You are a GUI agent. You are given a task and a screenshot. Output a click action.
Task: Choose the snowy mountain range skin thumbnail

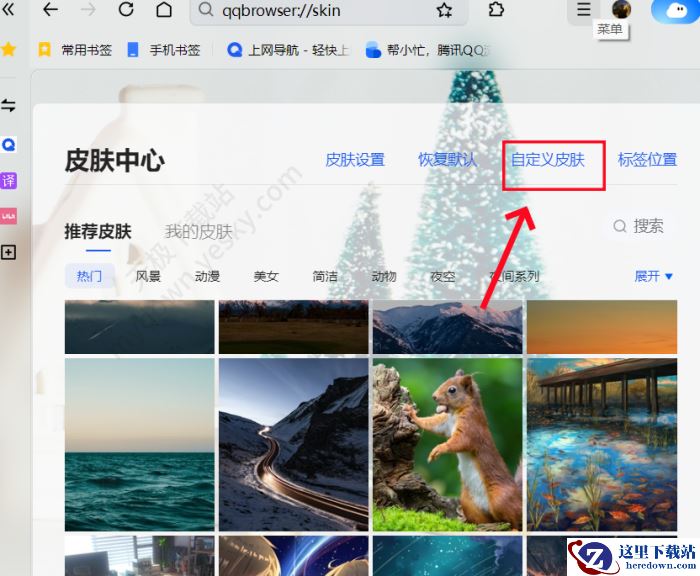coord(447,327)
